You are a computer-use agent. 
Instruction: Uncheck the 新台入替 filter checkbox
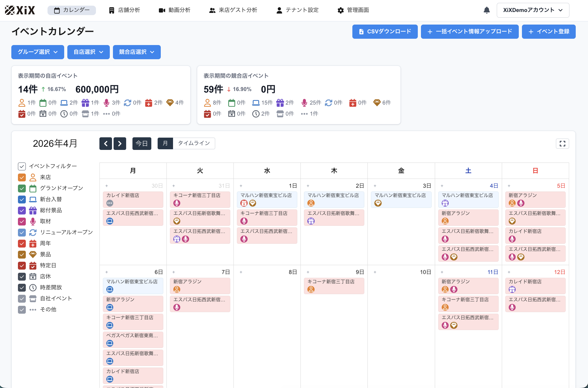tap(22, 199)
